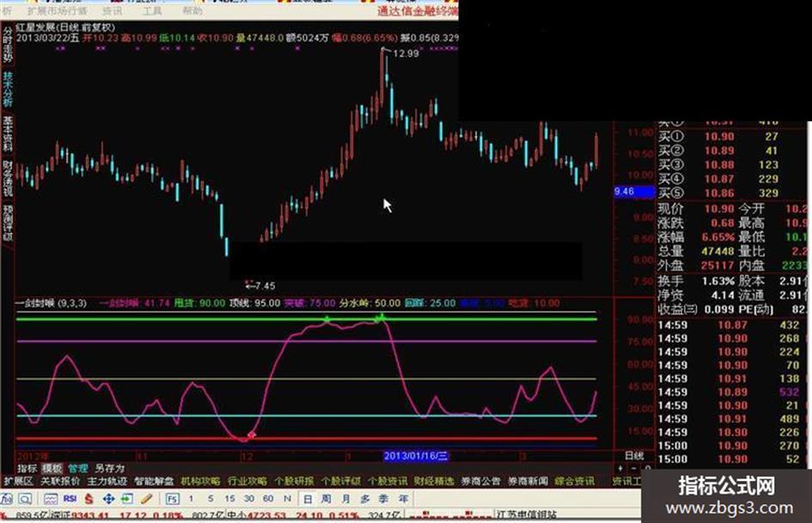Open the 券商公告 tab

click(x=480, y=481)
